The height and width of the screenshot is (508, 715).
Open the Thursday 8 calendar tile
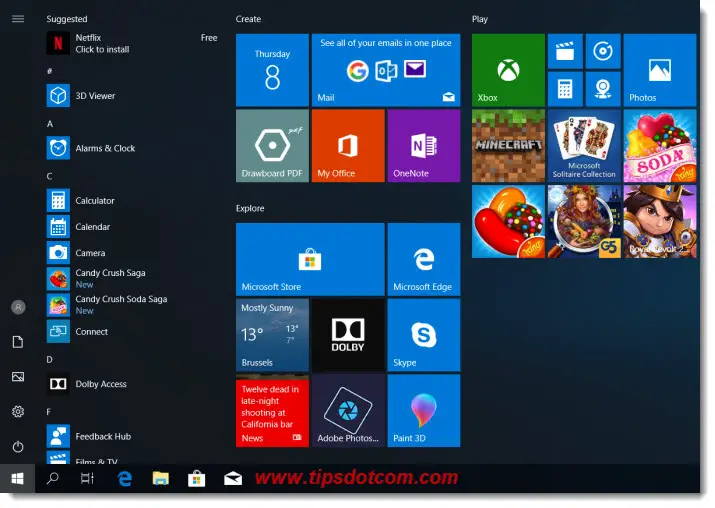coord(272,70)
